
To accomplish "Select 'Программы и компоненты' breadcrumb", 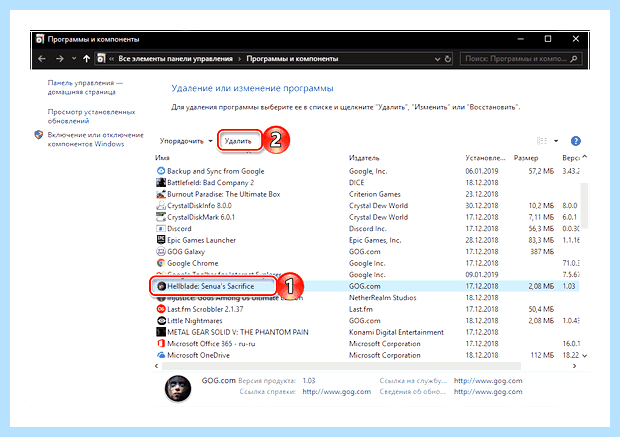I will [292, 59].
